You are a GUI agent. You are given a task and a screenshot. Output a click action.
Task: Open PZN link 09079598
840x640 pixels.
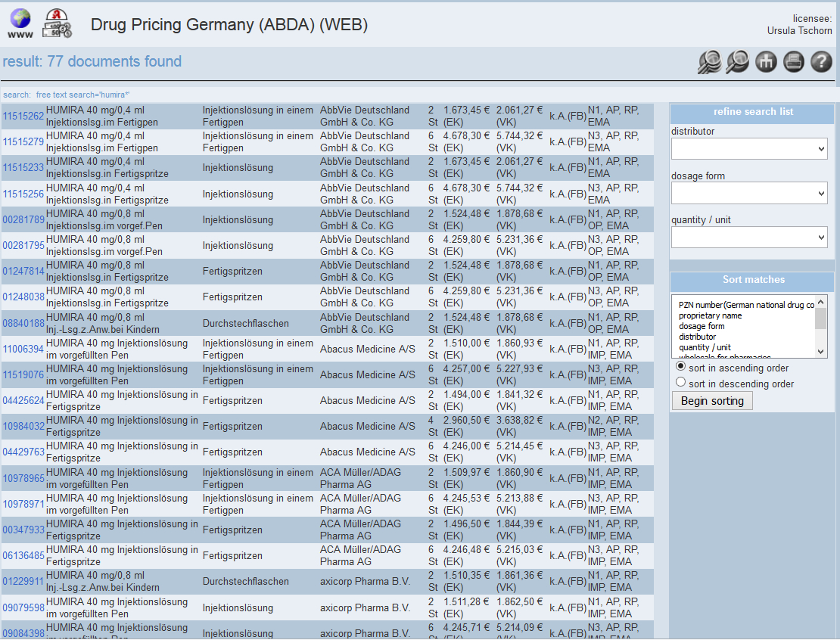pos(23,608)
